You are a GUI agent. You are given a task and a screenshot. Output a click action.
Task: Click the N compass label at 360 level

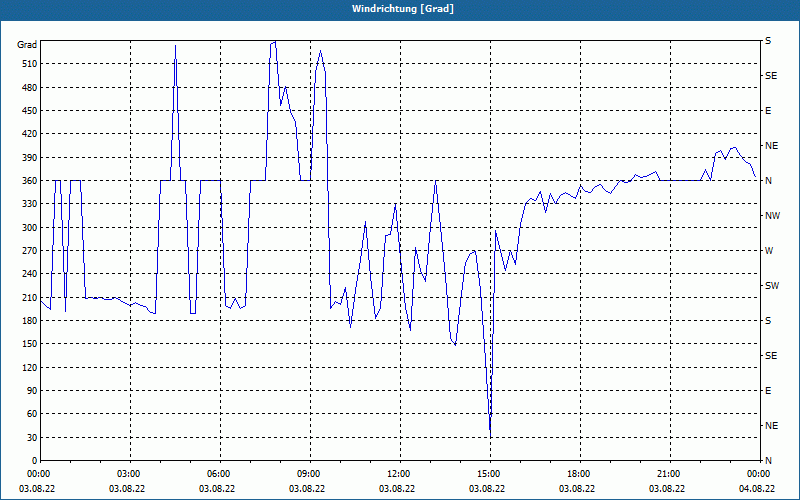pos(768,181)
